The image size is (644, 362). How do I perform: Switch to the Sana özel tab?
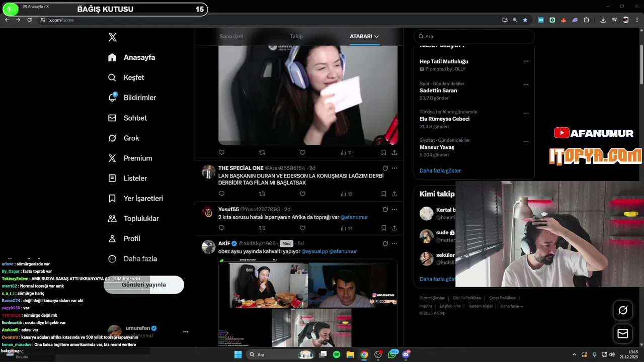point(231,36)
